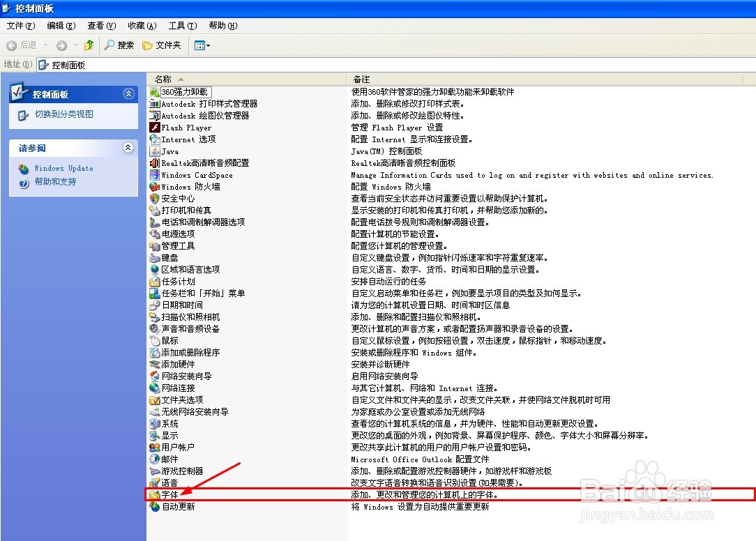Open the 工具(T) menu

183,26
